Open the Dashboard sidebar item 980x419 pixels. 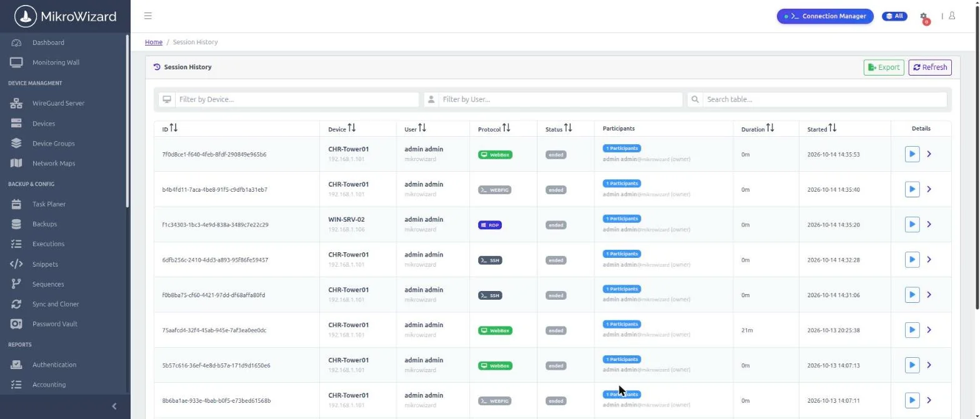click(x=48, y=42)
